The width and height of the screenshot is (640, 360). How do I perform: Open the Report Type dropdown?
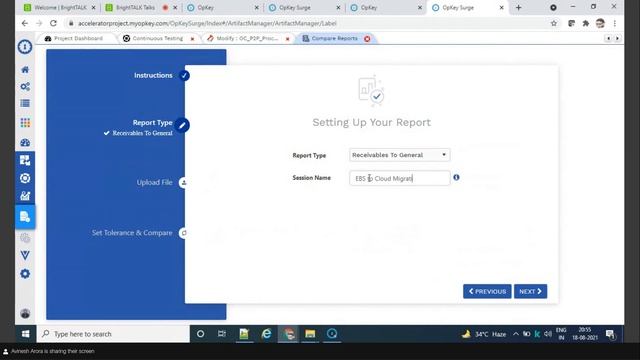click(400, 155)
